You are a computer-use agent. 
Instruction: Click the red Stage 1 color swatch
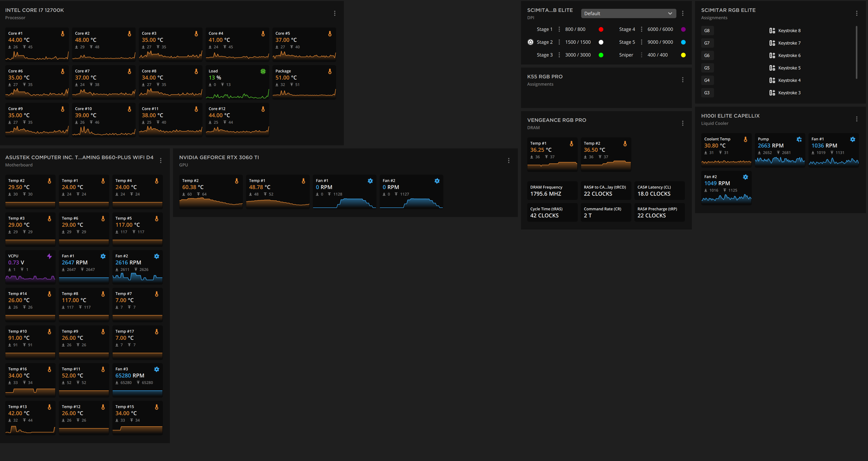[x=601, y=29]
